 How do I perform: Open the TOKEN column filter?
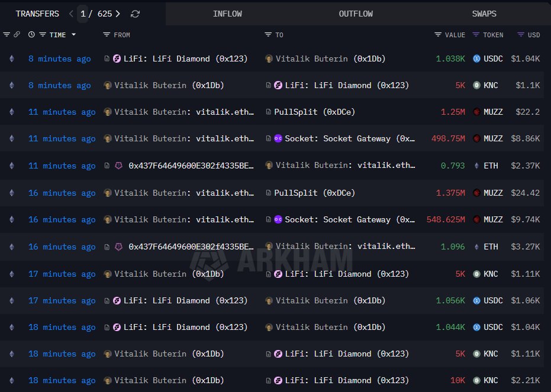(476, 34)
